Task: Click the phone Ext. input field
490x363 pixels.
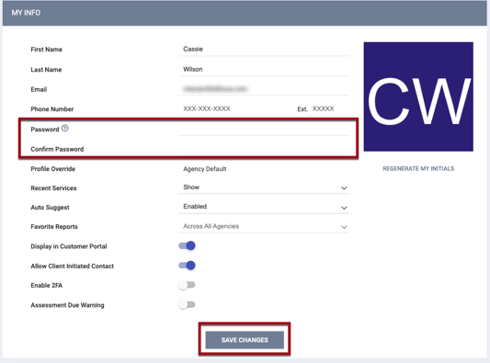Action: point(329,109)
